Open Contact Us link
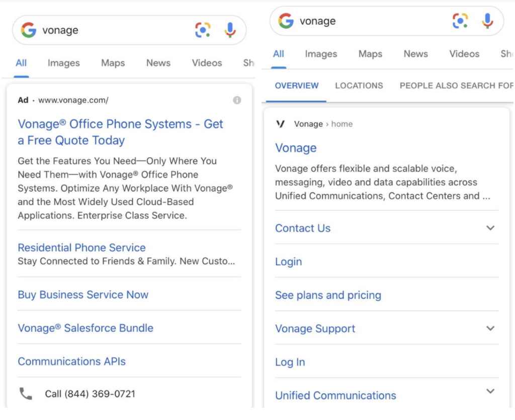 tap(303, 228)
